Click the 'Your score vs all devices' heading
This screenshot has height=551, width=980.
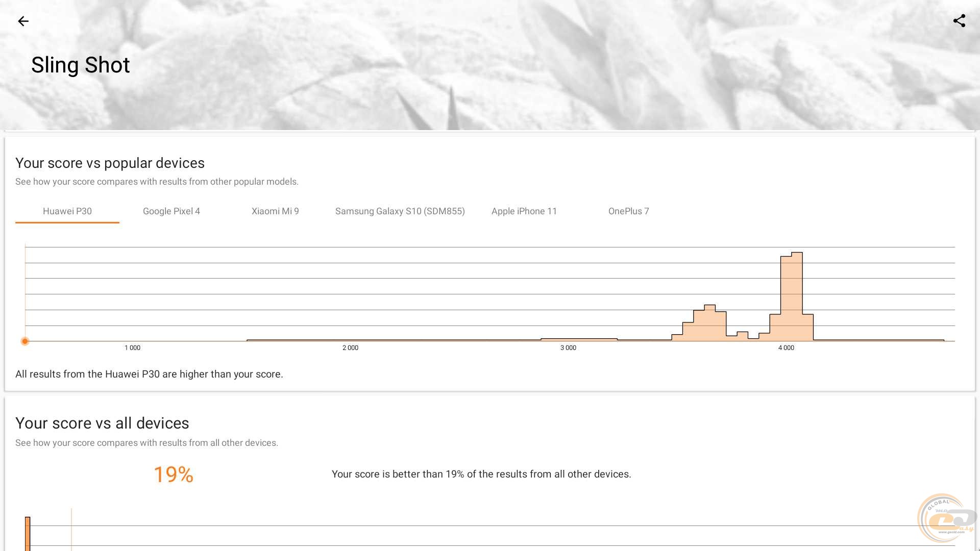(102, 423)
